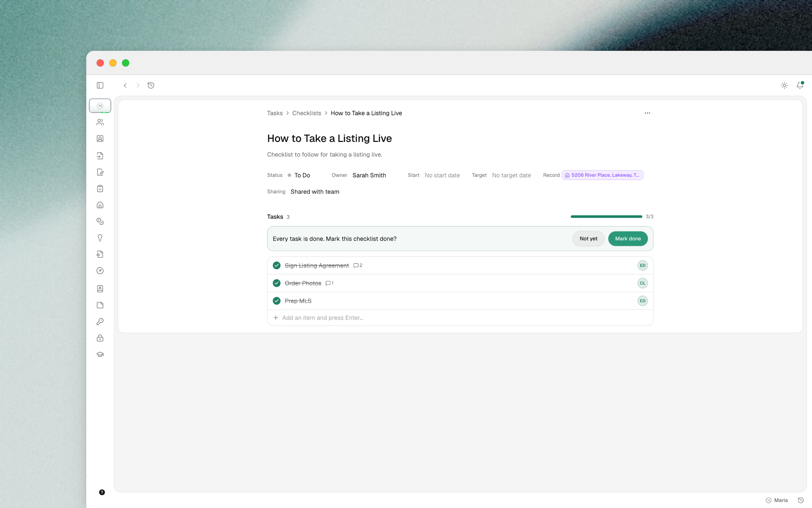Image resolution: width=812 pixels, height=508 pixels.
Task: Open history clock icon in toolbar
Action: point(151,85)
